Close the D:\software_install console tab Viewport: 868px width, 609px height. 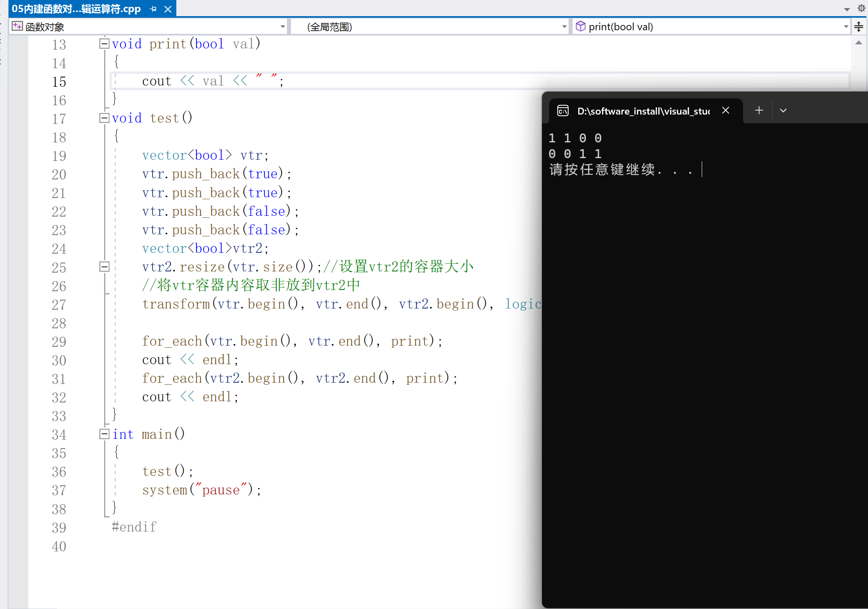tap(726, 111)
